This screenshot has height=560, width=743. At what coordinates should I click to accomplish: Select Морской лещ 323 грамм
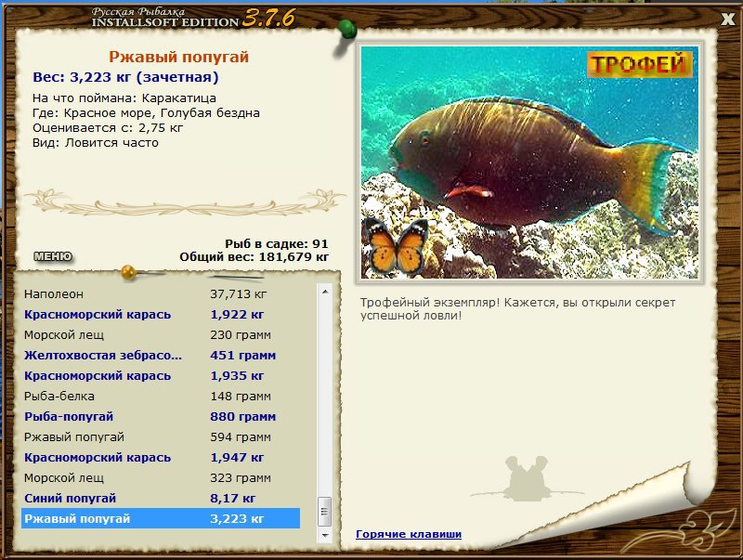pos(161,477)
